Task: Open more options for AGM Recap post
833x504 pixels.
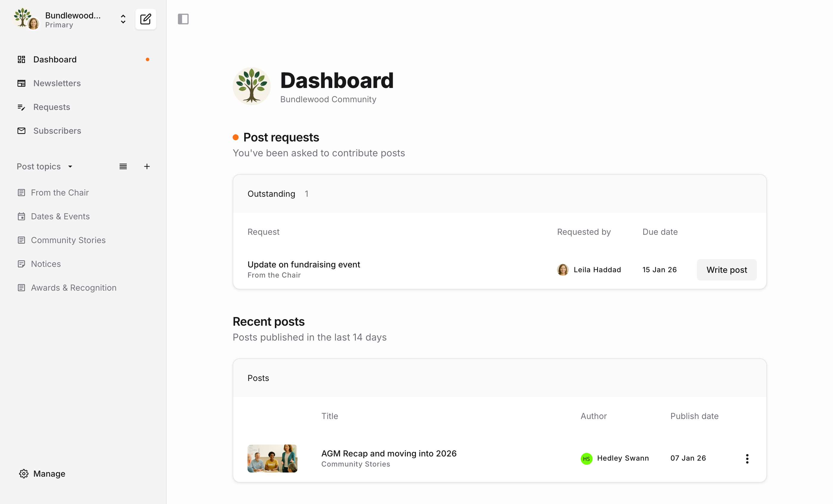Action: [747, 459]
